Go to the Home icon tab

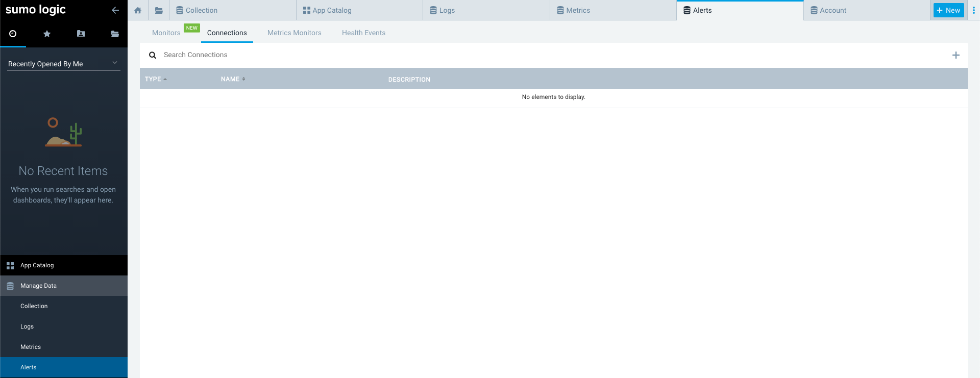coord(138,10)
